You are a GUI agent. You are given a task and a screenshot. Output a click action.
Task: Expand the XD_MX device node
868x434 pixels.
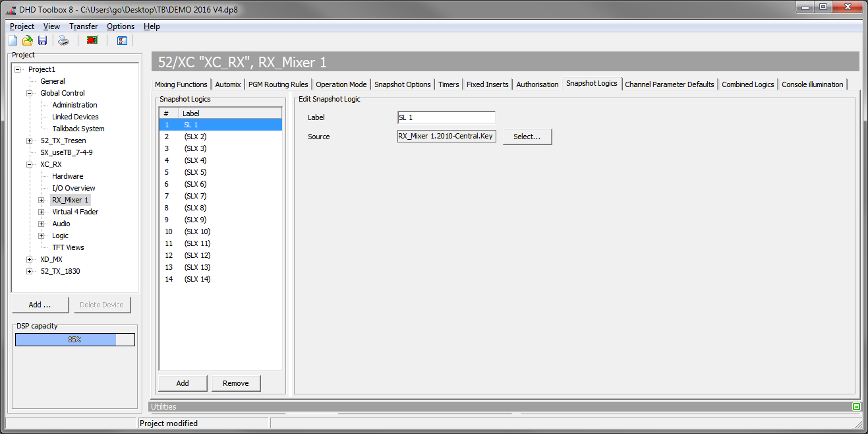tap(28, 259)
